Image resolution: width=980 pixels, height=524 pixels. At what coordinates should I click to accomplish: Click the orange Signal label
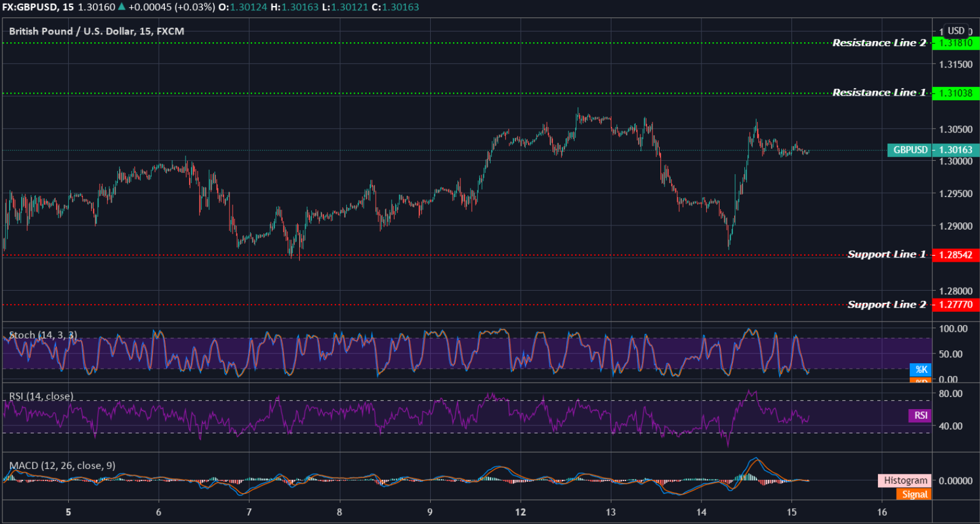tap(914, 494)
